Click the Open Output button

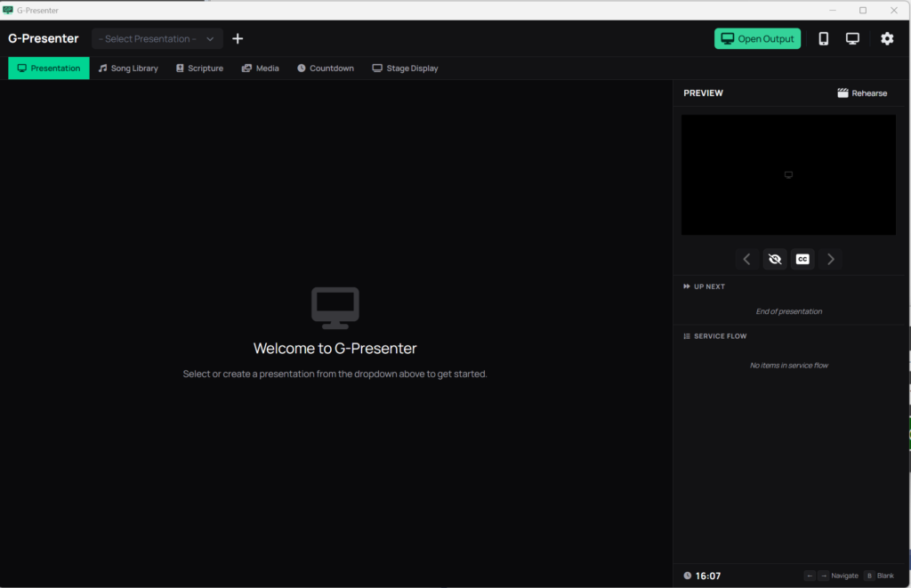click(757, 39)
